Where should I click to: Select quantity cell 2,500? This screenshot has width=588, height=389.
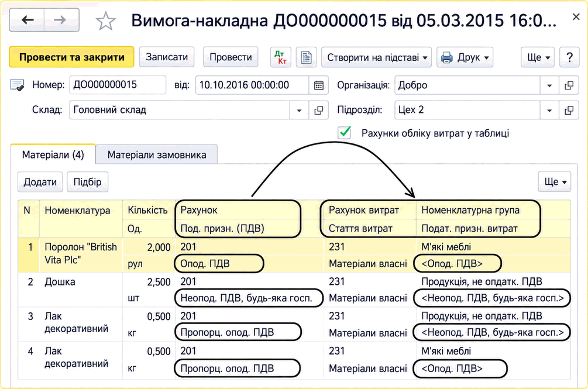[x=149, y=282]
